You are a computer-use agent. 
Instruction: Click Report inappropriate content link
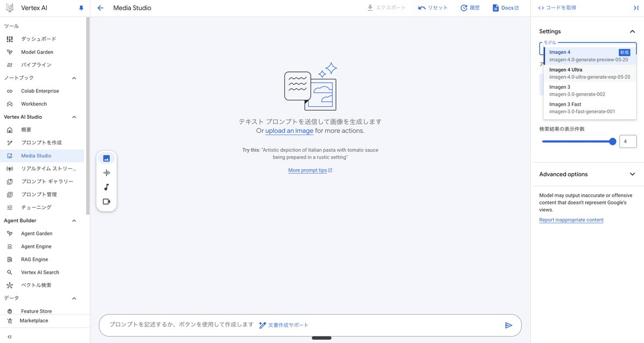[x=571, y=220]
